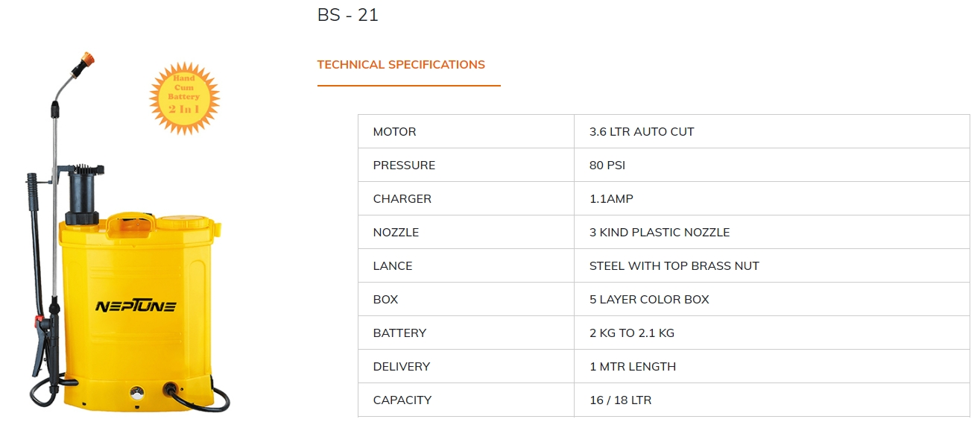
Task: Click the 5 LAYER COLOR BOX value
Action: [649, 300]
